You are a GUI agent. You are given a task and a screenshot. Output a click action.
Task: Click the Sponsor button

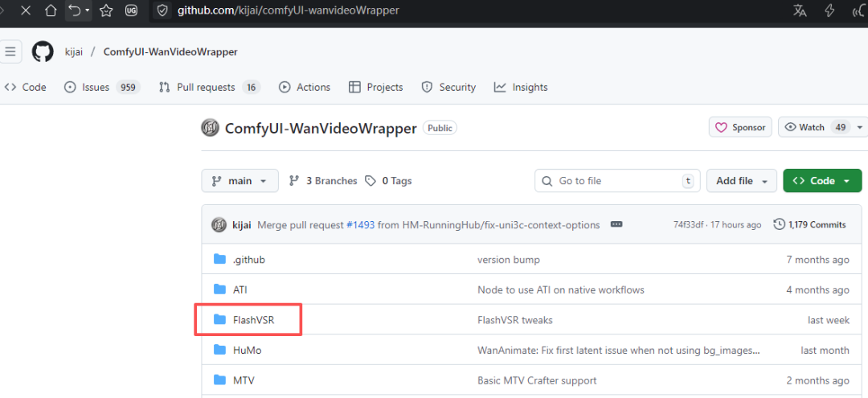[740, 127]
